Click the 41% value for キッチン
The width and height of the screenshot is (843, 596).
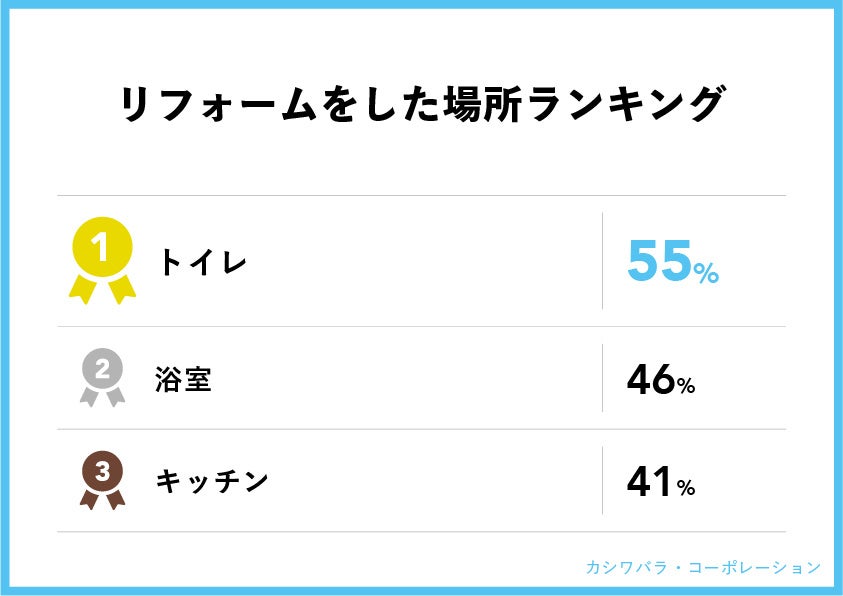pyautogui.click(x=660, y=482)
